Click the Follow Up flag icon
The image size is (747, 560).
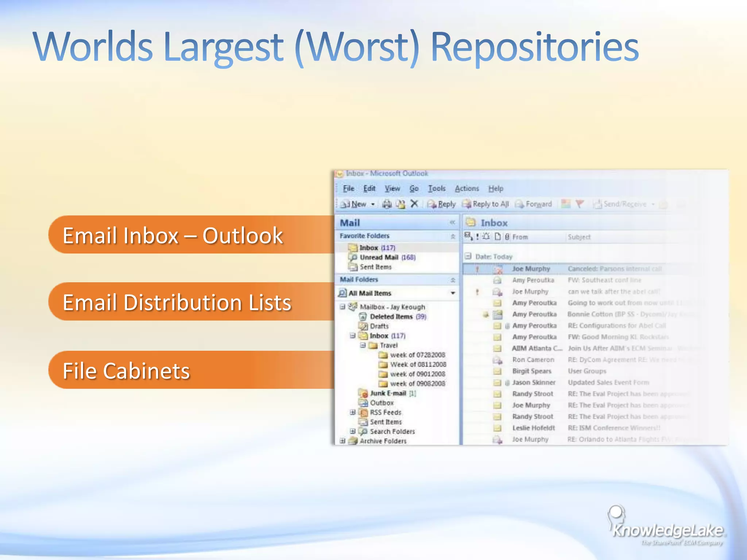(x=580, y=204)
